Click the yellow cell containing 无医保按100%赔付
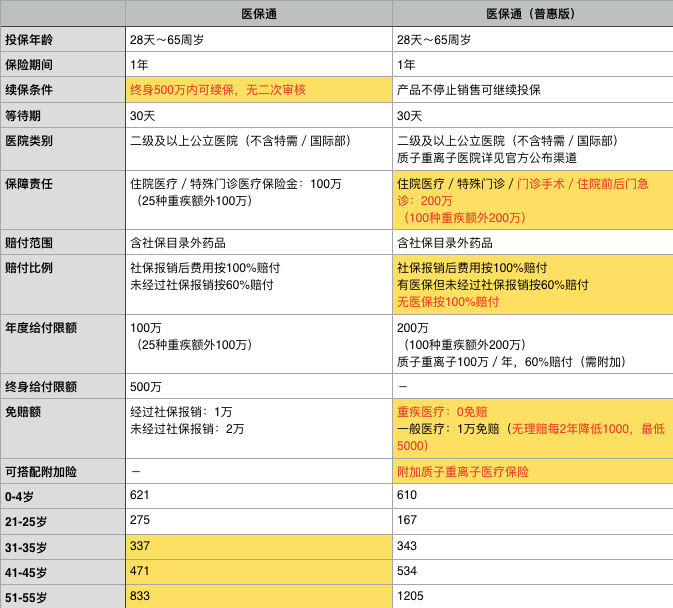673x608 pixels. [532, 285]
